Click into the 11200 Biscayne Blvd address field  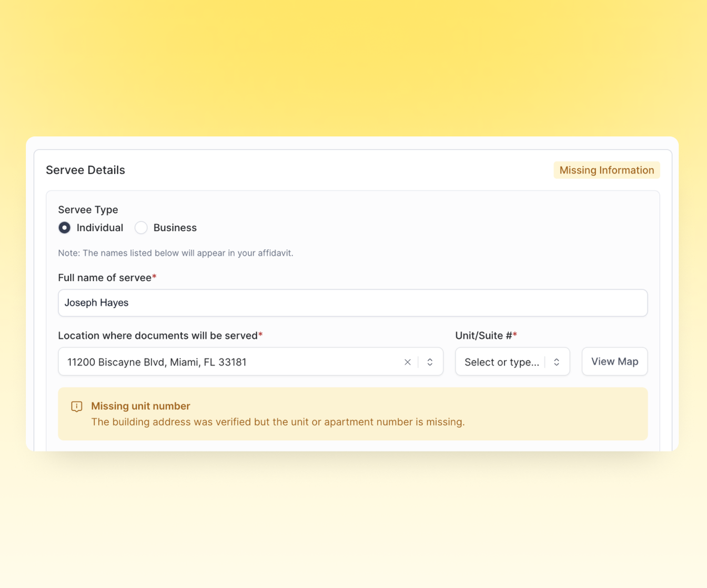(231, 362)
